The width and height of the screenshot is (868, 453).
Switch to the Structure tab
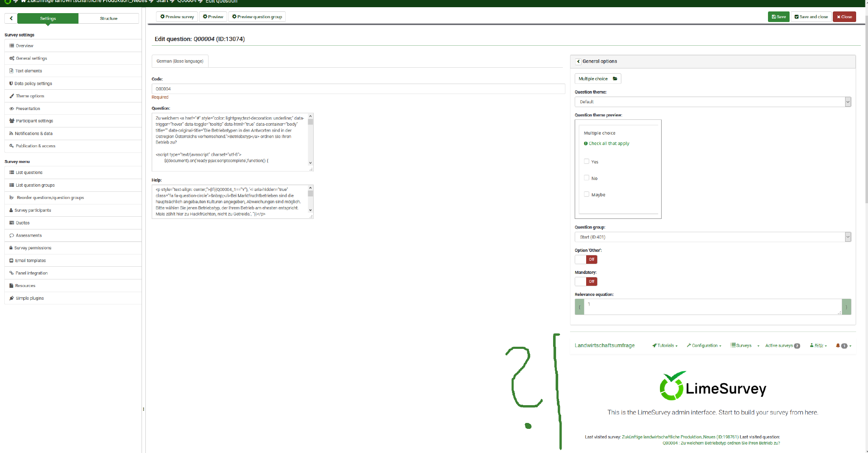[108, 18]
